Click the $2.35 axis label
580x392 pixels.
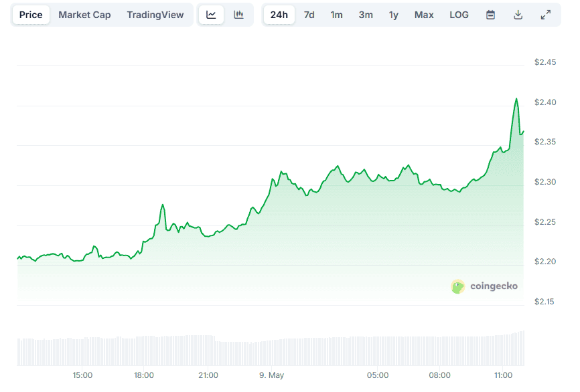[545, 142]
